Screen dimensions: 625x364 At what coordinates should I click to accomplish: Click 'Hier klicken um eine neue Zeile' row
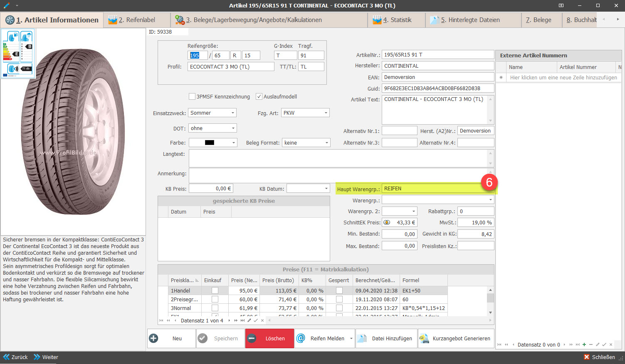point(563,78)
